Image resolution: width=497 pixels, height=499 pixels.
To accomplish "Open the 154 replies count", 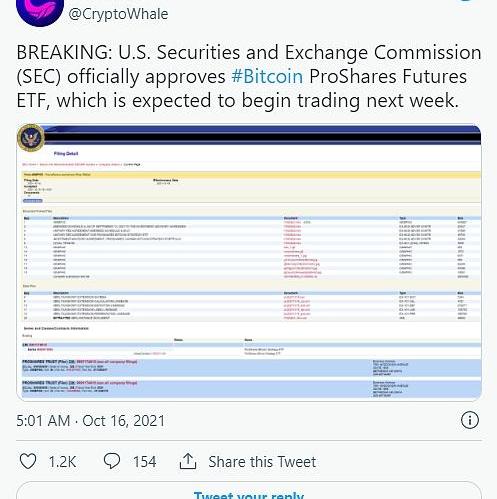I will [144, 462].
